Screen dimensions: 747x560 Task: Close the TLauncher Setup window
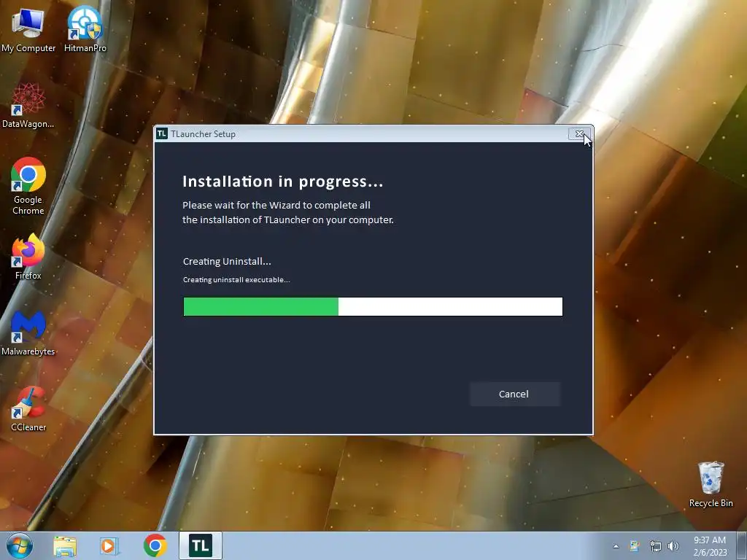coord(579,134)
